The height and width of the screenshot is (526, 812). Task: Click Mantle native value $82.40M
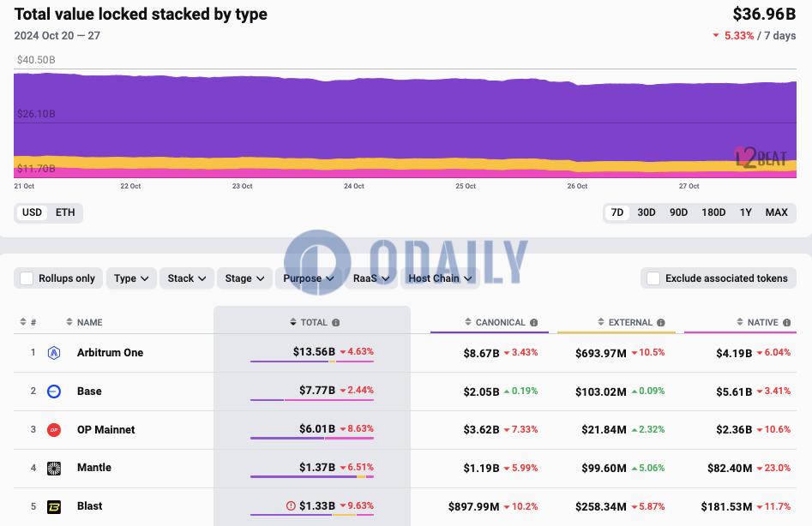730,469
